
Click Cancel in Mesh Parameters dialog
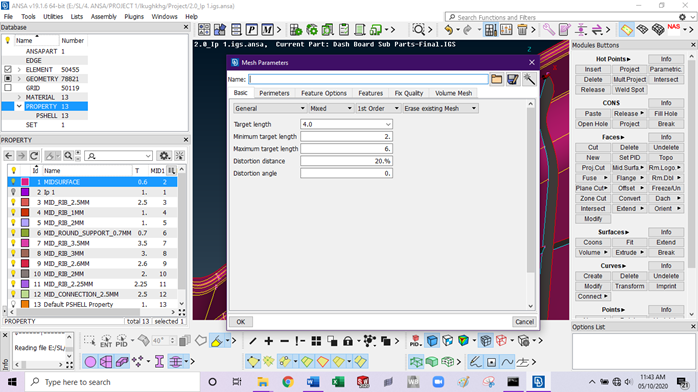coord(524,322)
